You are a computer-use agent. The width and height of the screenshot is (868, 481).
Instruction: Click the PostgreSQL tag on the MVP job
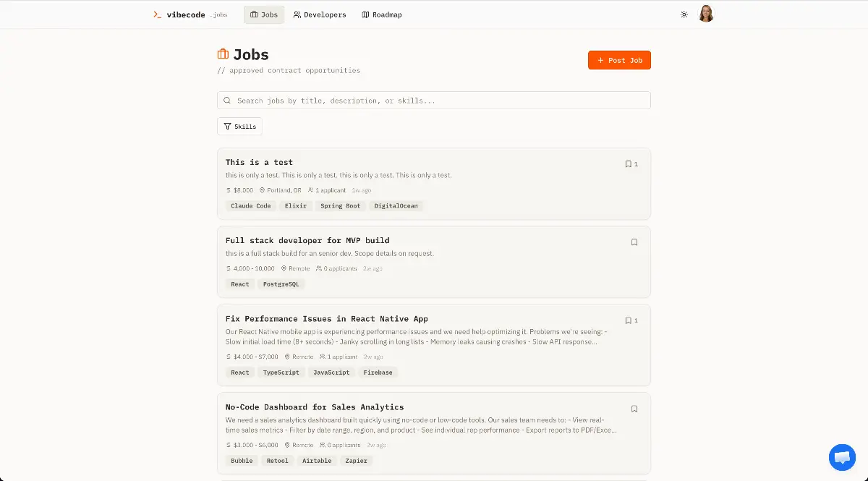[x=281, y=284]
